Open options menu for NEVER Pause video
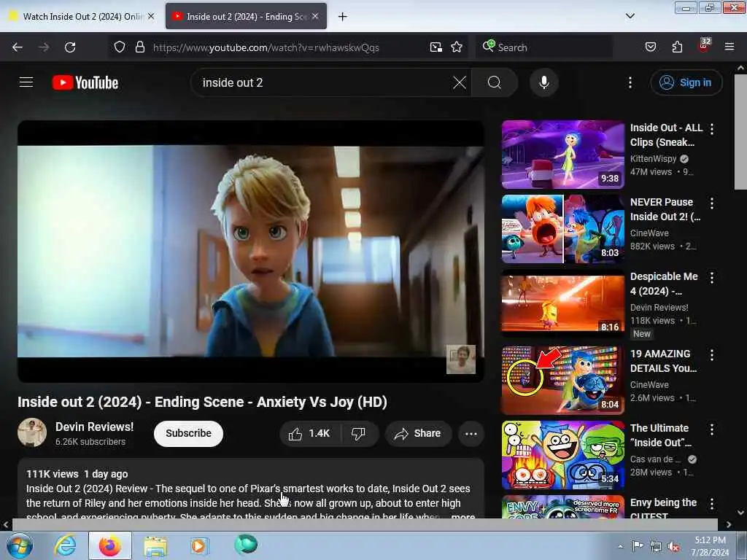The image size is (747, 560). point(712,203)
